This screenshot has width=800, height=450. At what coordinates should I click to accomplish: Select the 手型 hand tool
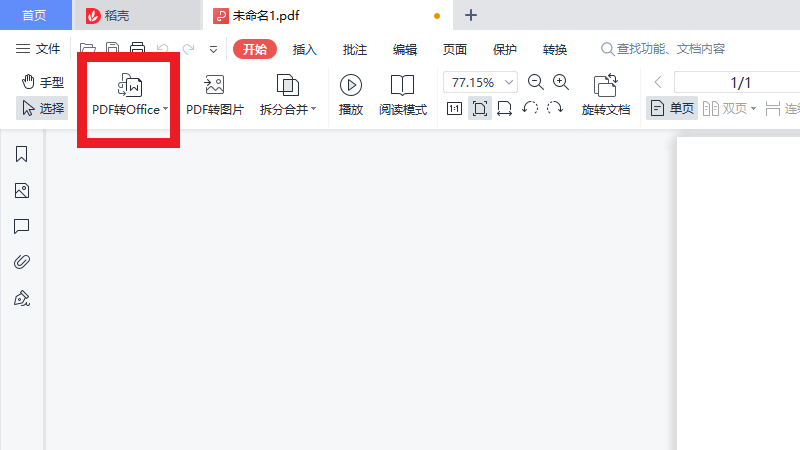[43, 82]
